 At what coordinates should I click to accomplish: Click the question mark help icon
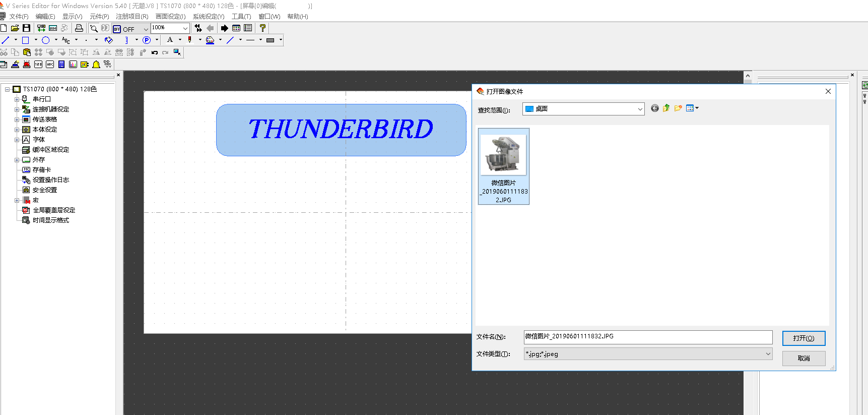tap(262, 28)
